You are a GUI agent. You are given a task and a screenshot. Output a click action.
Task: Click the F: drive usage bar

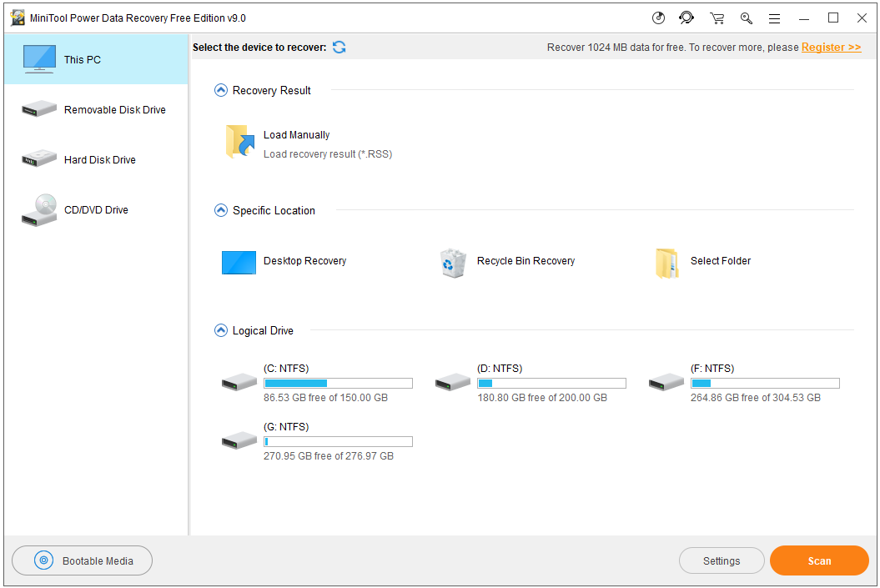765,383
